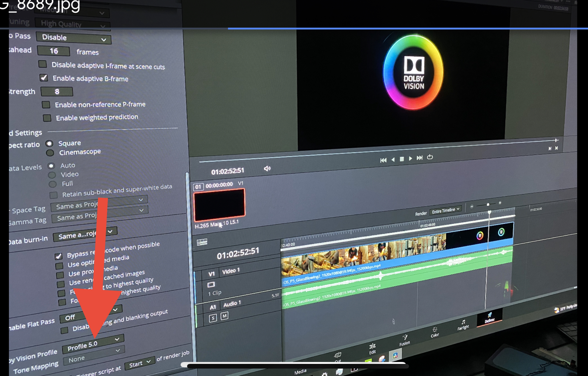Click the Video 1 track monitor icon

[x=211, y=284]
